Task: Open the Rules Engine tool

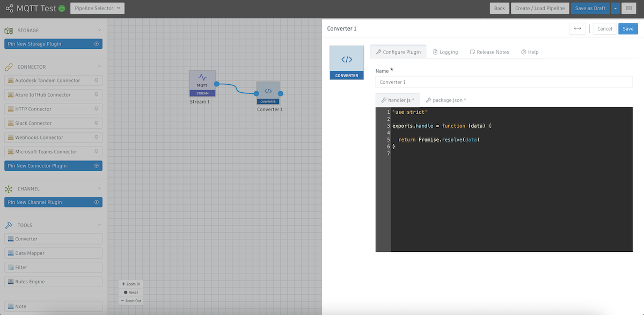Action: click(x=53, y=281)
